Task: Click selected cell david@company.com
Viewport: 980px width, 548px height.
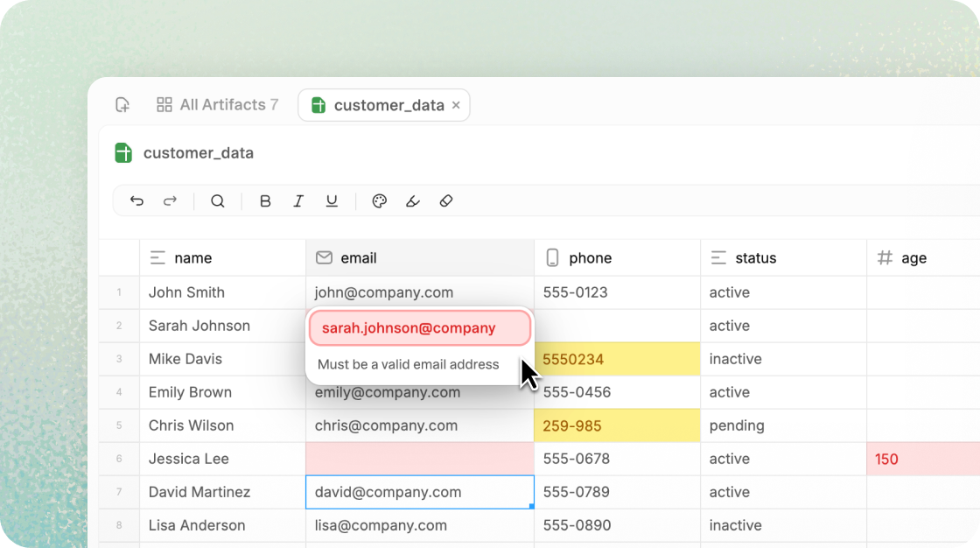Action: [x=420, y=492]
